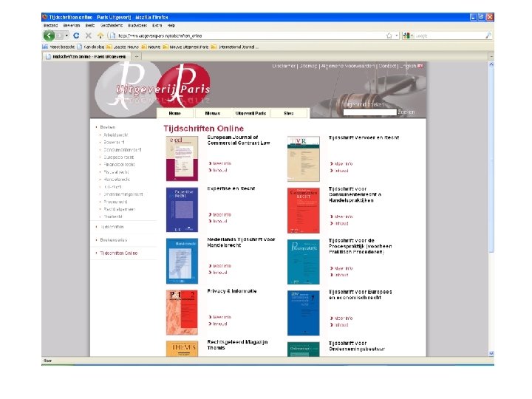Screen dimensions: 532x399
Task: Open the Meest bezocht bookmarks item
Action: point(58,47)
